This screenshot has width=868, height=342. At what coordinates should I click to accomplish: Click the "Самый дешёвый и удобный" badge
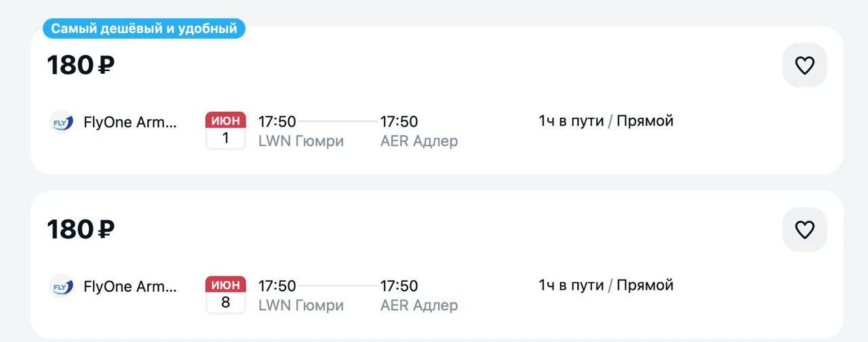144,28
